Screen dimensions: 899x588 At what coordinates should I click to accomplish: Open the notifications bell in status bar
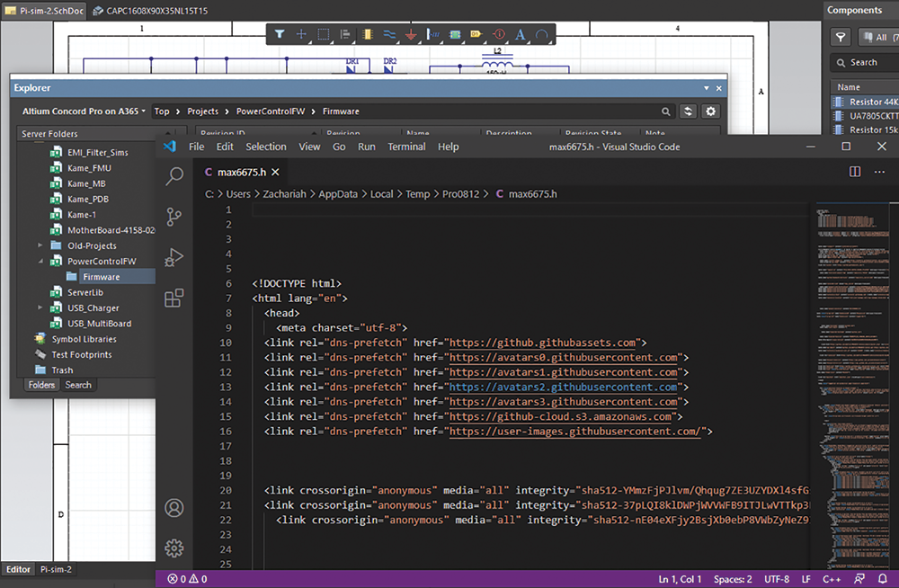pyautogui.click(x=883, y=579)
